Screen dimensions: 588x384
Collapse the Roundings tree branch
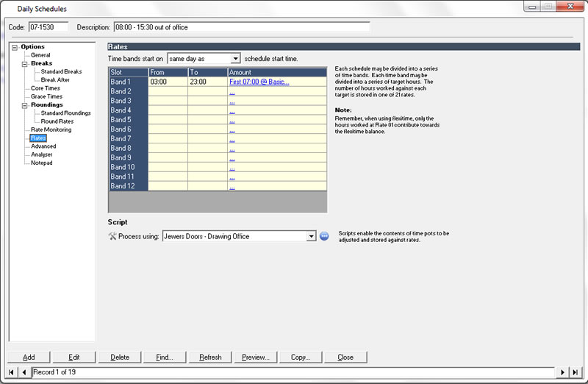25,104
